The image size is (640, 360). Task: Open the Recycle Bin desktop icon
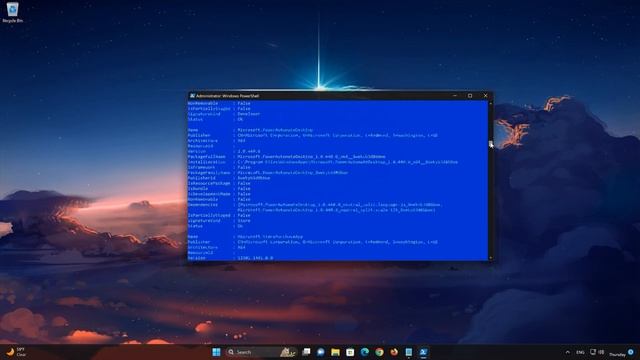pyautogui.click(x=12, y=11)
